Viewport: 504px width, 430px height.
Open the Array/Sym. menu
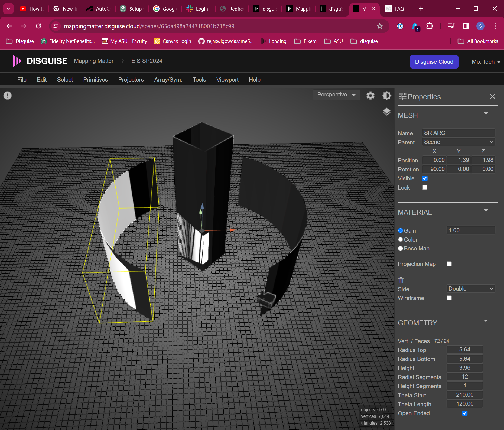click(x=168, y=80)
